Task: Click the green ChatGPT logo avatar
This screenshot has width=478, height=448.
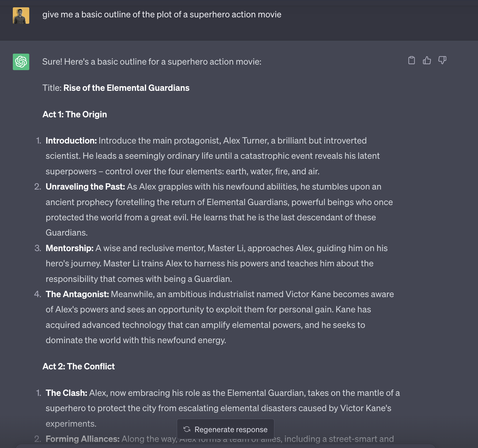Action: (x=21, y=62)
